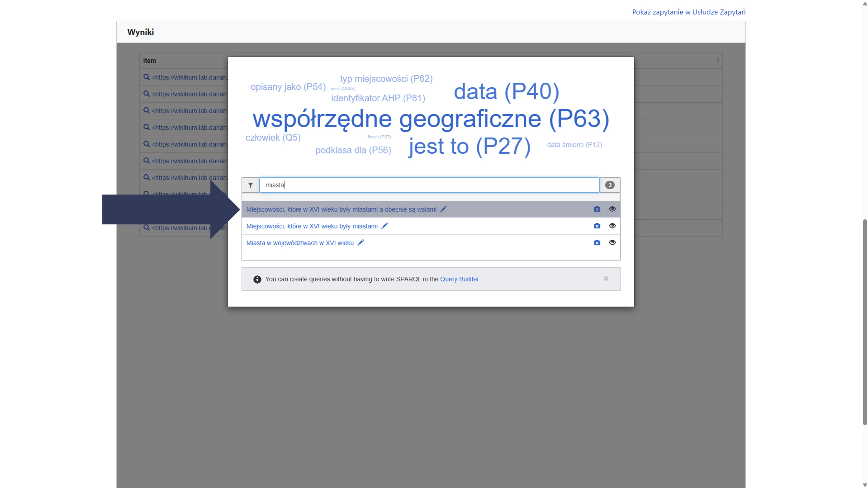Choose 'data (P40)' tag from cloud

coord(506,91)
